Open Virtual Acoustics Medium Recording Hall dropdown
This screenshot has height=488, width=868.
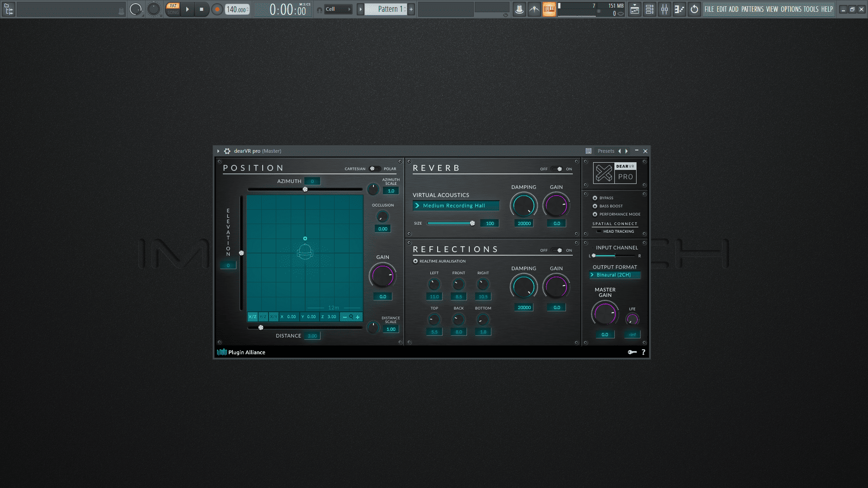click(456, 206)
